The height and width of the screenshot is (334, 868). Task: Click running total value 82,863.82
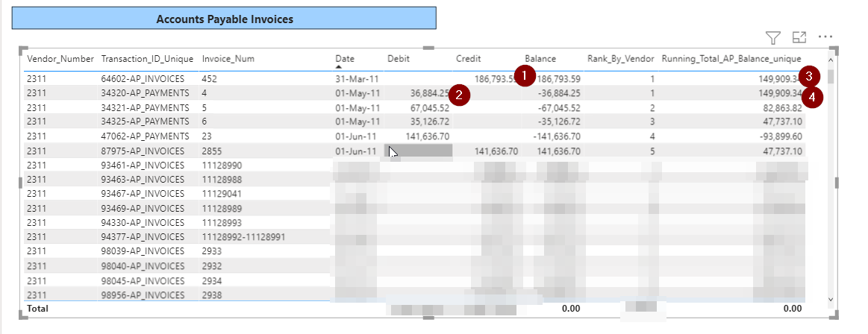point(781,108)
